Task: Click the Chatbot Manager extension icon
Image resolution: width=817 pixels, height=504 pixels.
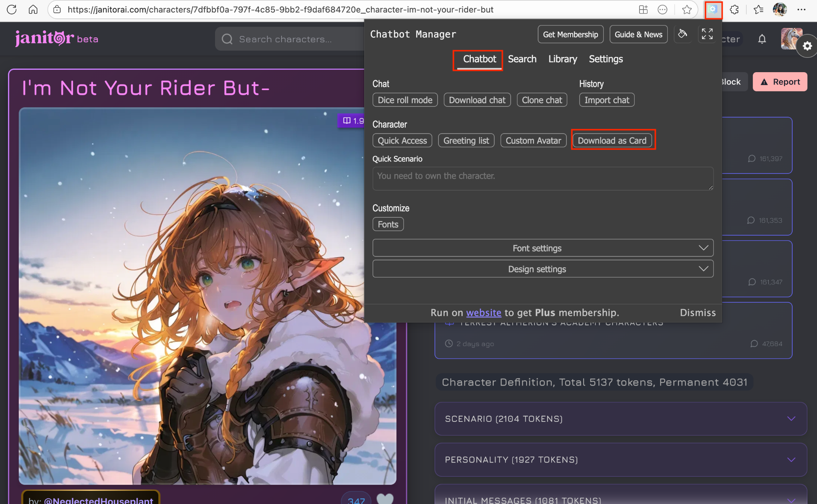Action: click(713, 10)
